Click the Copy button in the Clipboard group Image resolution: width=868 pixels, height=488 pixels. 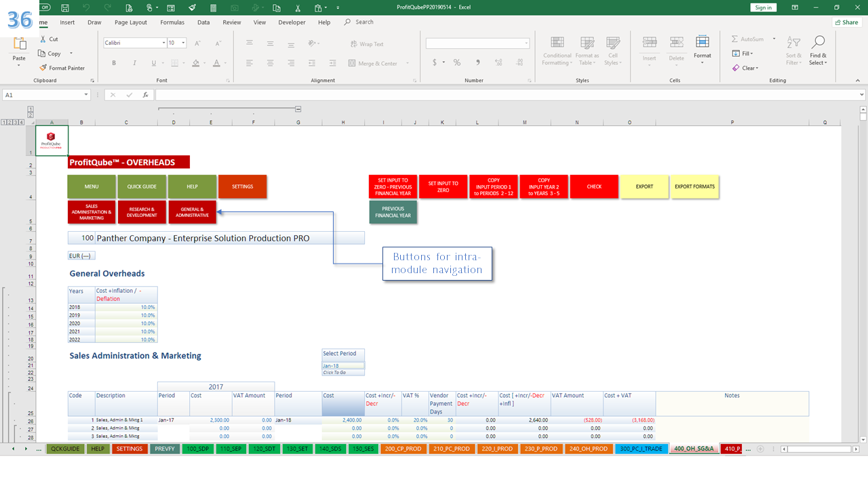pyautogui.click(x=50, y=54)
